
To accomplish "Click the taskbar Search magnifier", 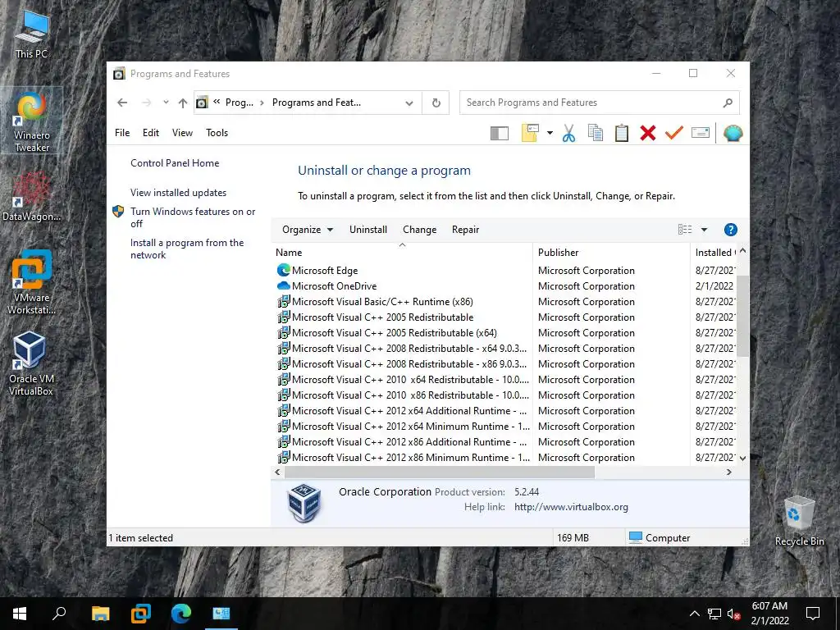I will point(59,614).
